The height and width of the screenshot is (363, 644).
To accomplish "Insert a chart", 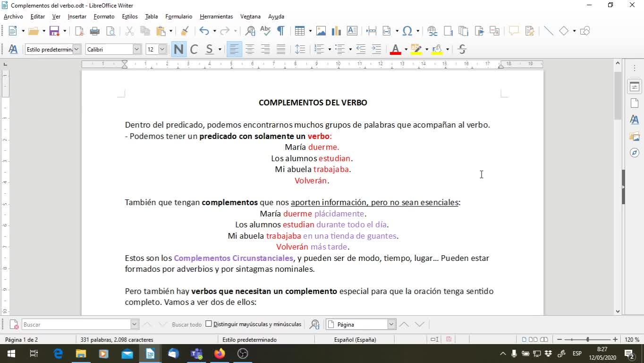I will 337,31.
